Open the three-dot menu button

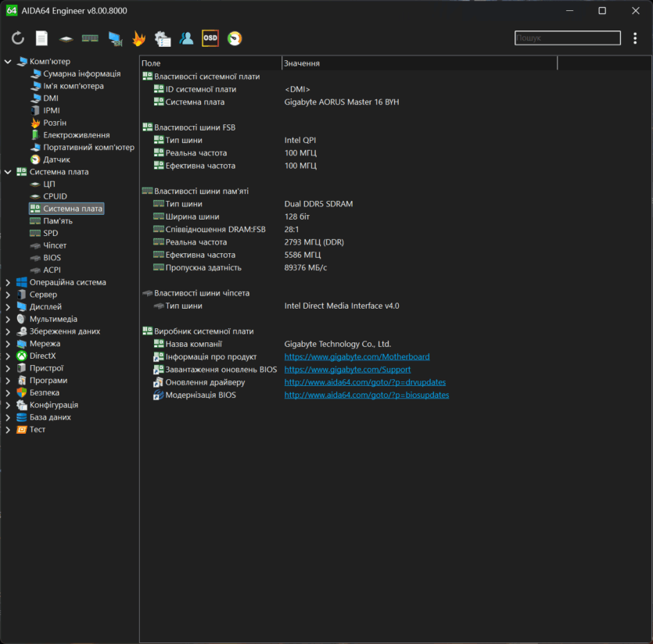634,38
